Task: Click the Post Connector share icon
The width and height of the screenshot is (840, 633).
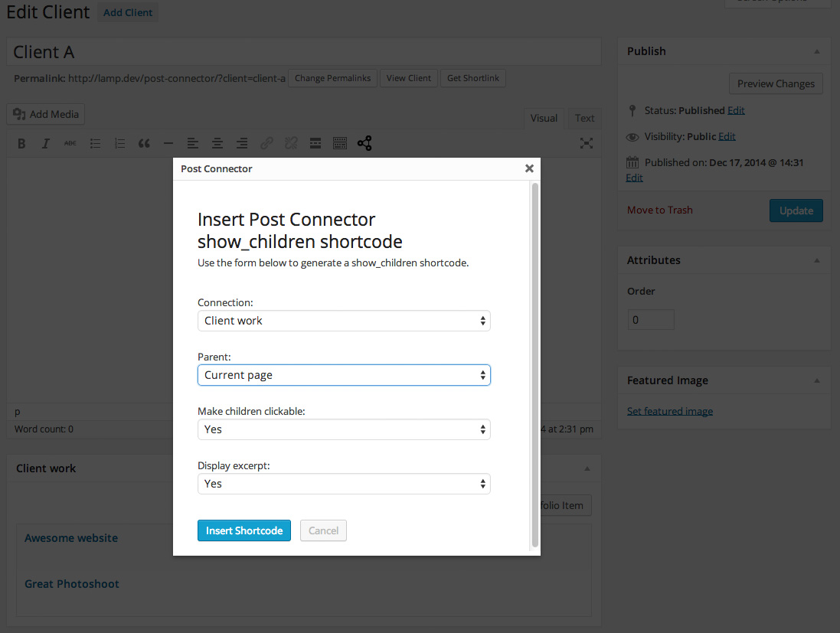Action: coord(364,143)
